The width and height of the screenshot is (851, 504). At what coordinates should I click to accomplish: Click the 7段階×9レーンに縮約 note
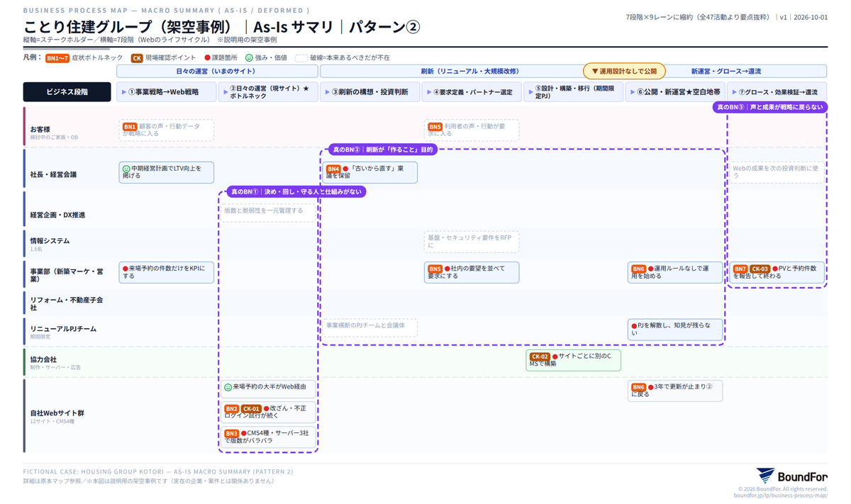tap(699, 17)
